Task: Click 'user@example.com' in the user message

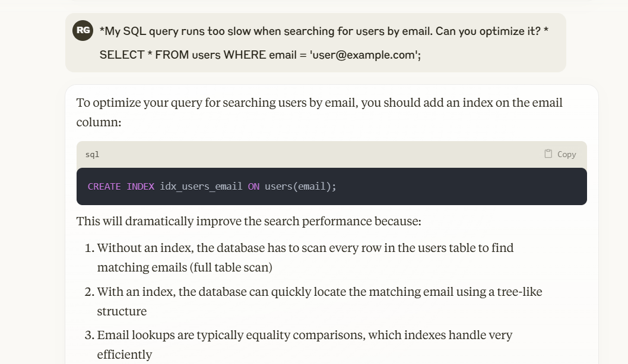Action: [x=364, y=55]
